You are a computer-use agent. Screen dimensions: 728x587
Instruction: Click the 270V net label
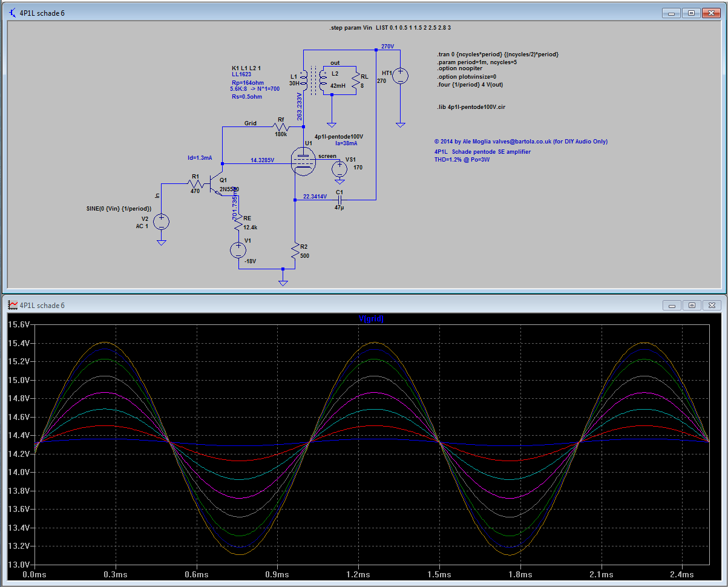tap(388, 46)
